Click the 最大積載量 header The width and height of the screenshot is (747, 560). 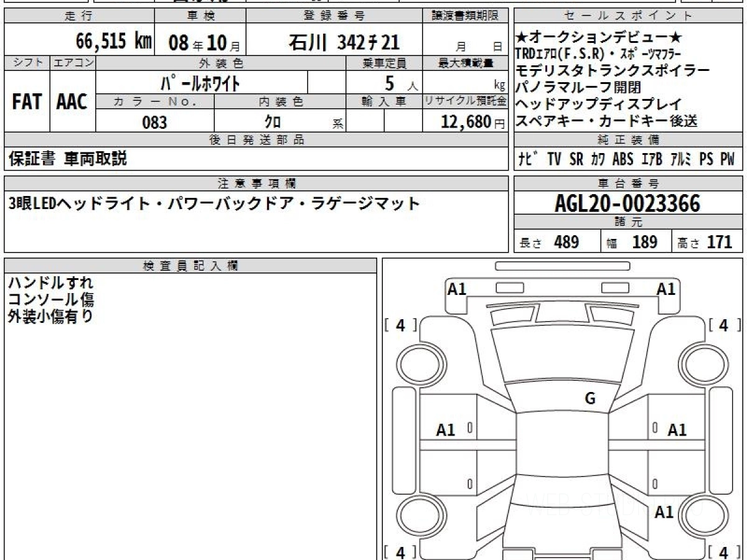pyautogui.click(x=465, y=63)
